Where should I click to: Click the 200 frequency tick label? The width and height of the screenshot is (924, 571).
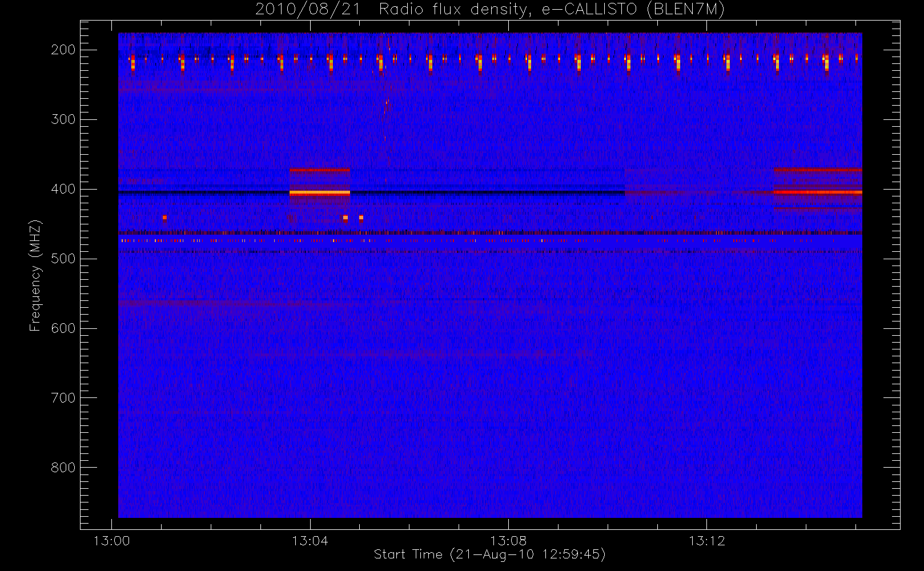coord(63,50)
